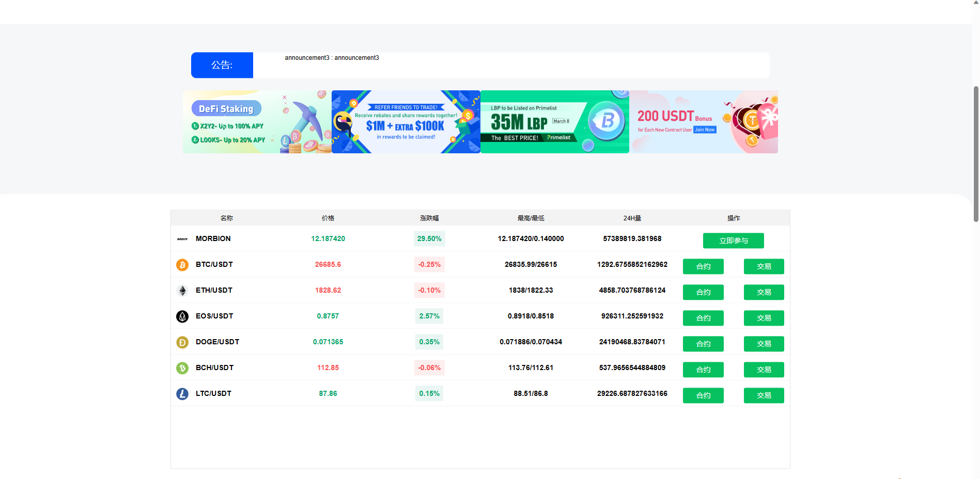The width and height of the screenshot is (980, 479).
Task: Select the BTC/USDT pair name
Action: point(214,264)
